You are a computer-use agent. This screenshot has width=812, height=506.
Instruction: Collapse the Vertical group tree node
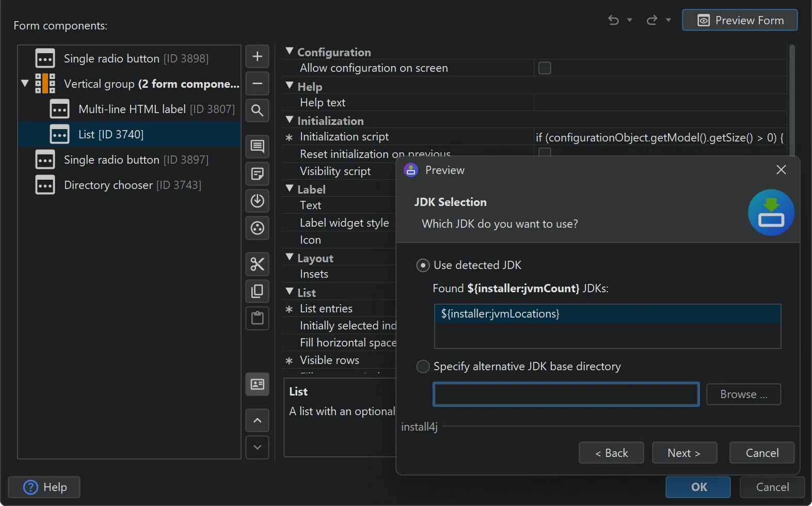[x=25, y=83]
